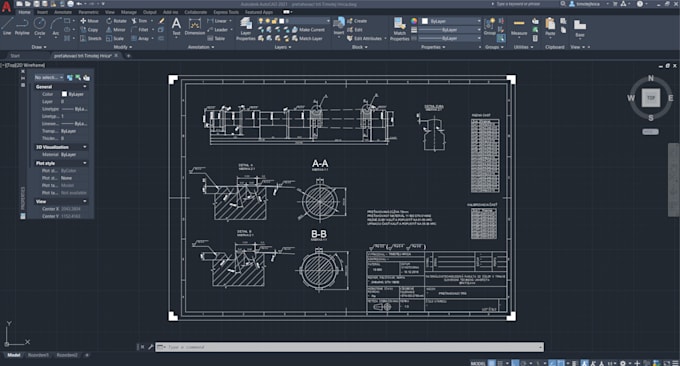Switch to the Express Tools tab
680x366 pixels.
click(226, 12)
